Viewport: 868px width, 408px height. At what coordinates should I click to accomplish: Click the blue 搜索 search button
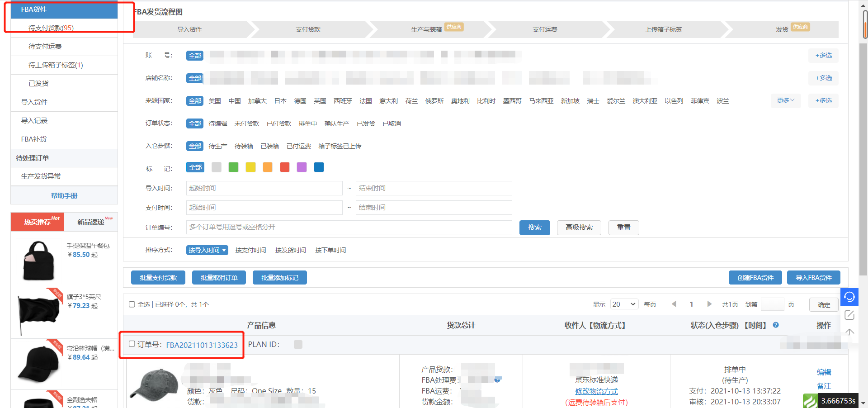(534, 228)
